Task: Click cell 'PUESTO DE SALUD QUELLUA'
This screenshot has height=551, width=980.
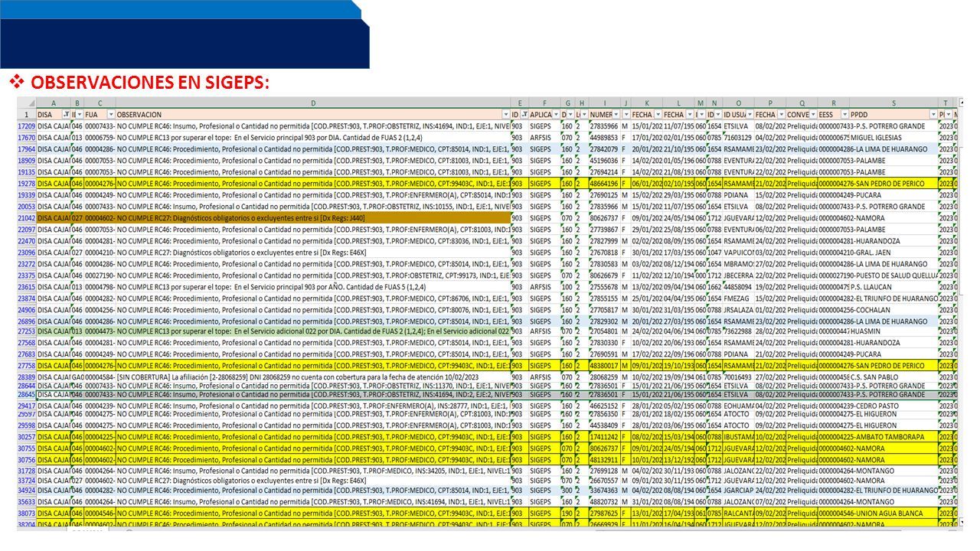Action: tap(893, 275)
